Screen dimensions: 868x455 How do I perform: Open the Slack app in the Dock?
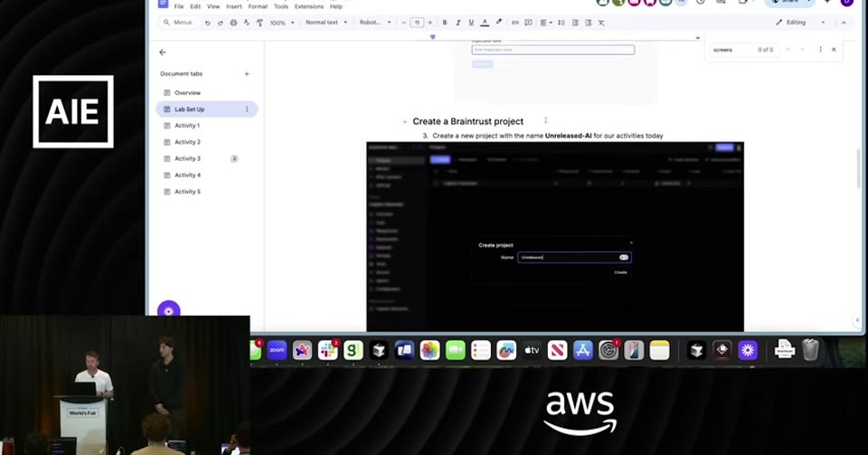(327, 350)
